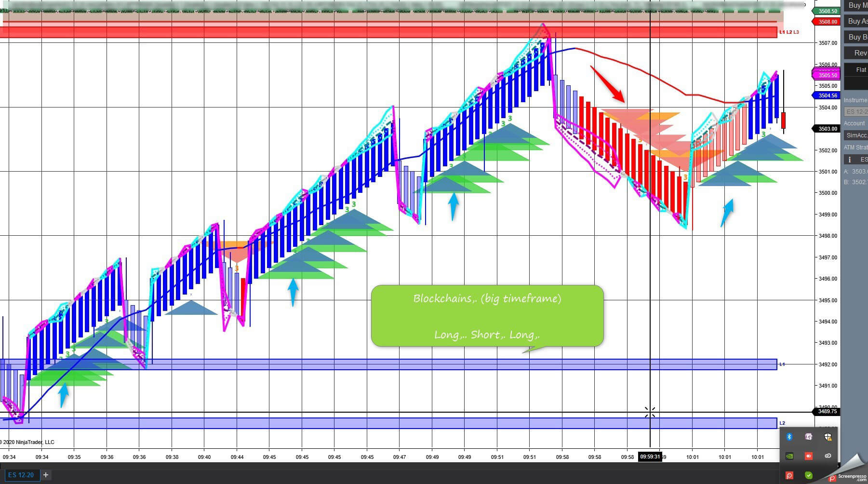Click the Bluetooth tray icon
868x484 pixels.
pos(789,437)
